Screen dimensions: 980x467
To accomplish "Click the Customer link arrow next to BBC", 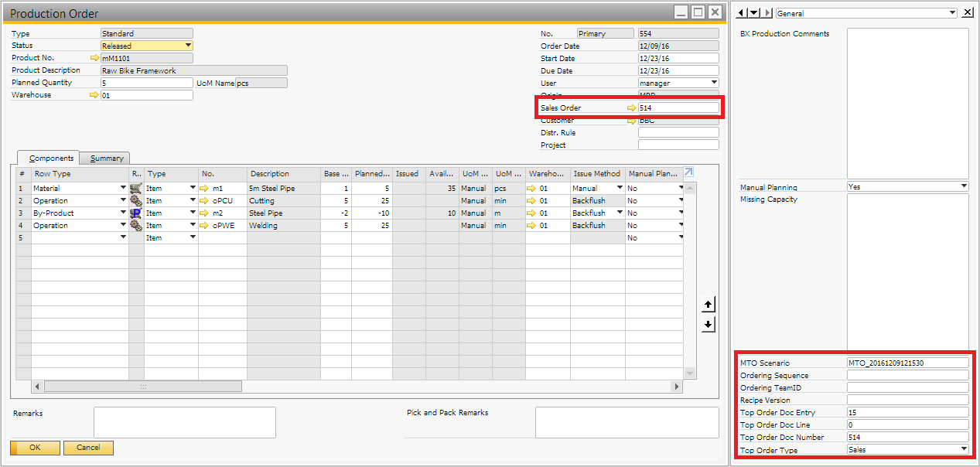I will 631,121.
